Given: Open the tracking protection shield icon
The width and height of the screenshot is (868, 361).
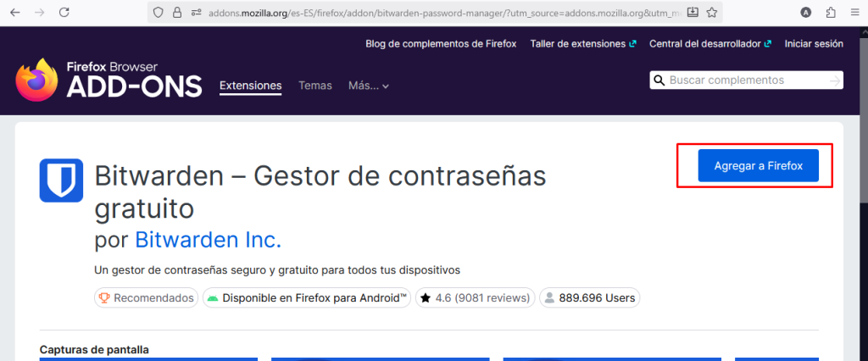Looking at the screenshot, I should [157, 13].
